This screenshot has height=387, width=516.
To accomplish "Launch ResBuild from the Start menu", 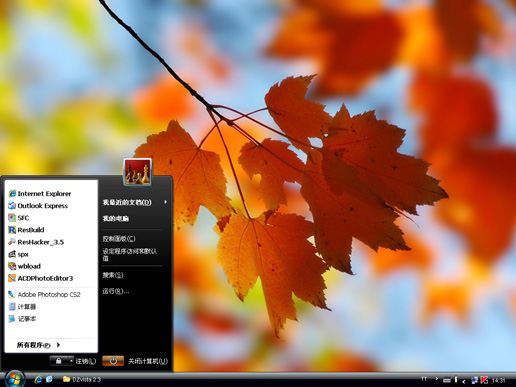I will tap(26, 230).
